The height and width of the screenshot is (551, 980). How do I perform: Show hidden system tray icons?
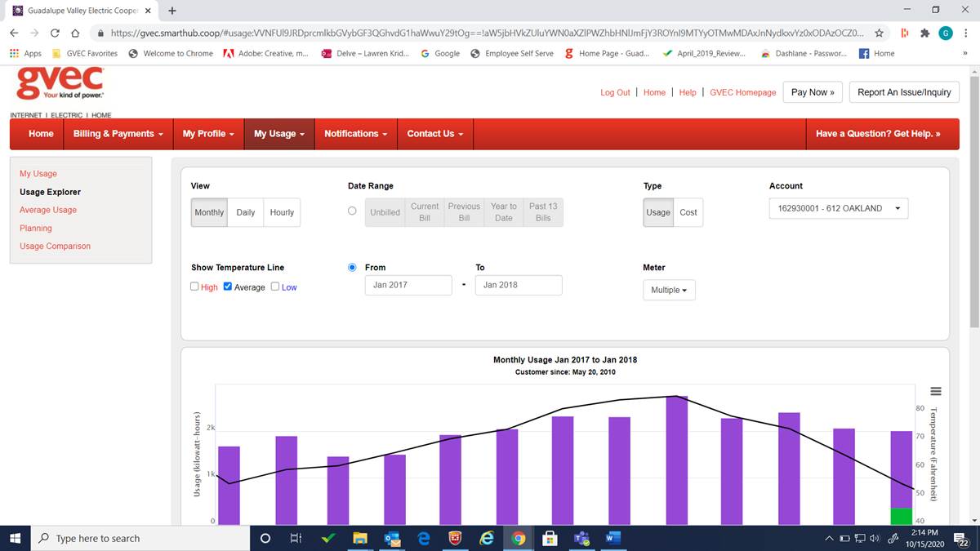pos(830,539)
